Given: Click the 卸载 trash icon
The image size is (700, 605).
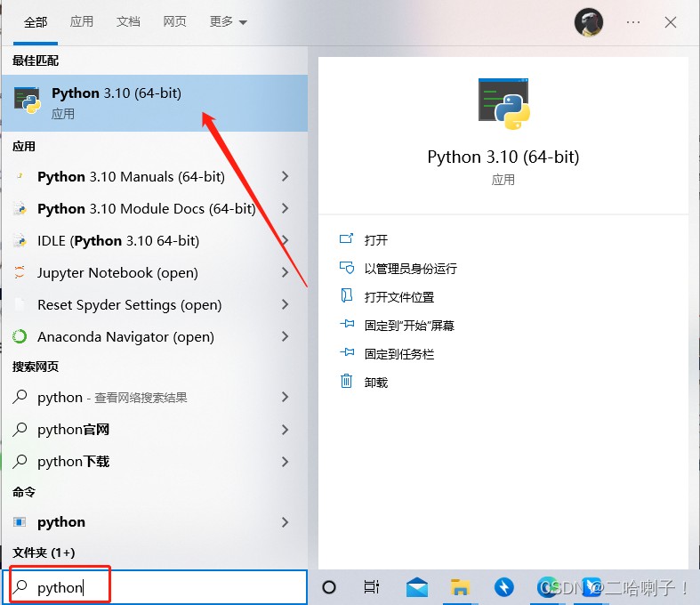Looking at the screenshot, I should click(346, 382).
